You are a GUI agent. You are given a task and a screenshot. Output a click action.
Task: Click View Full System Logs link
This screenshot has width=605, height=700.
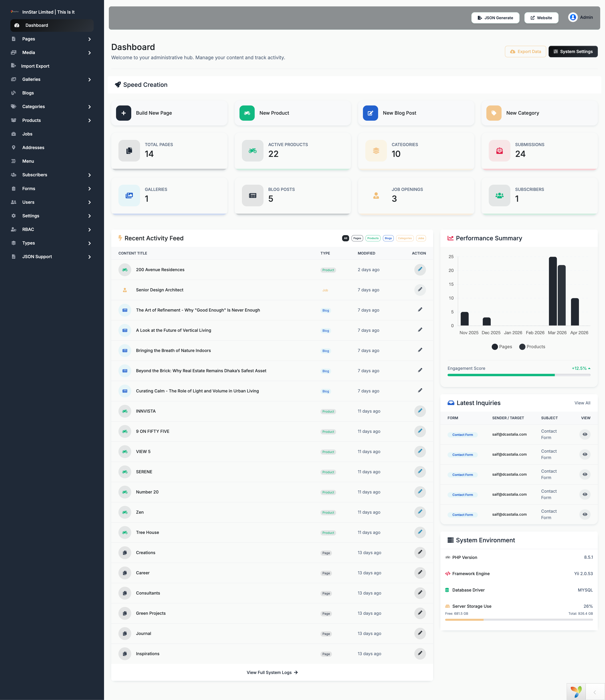coord(272,672)
